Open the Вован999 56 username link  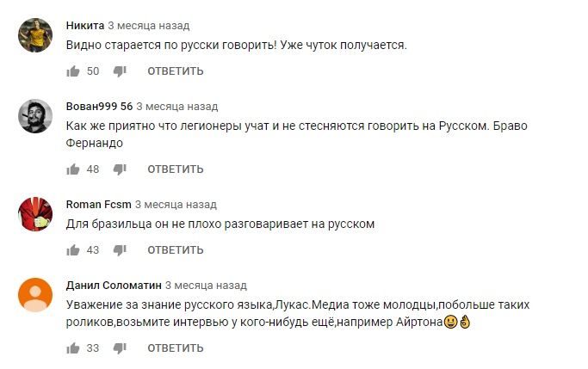(x=99, y=107)
